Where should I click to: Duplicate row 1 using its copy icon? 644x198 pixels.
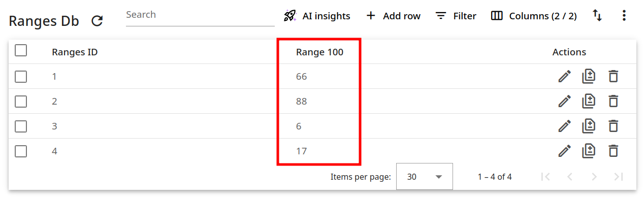pos(589,77)
